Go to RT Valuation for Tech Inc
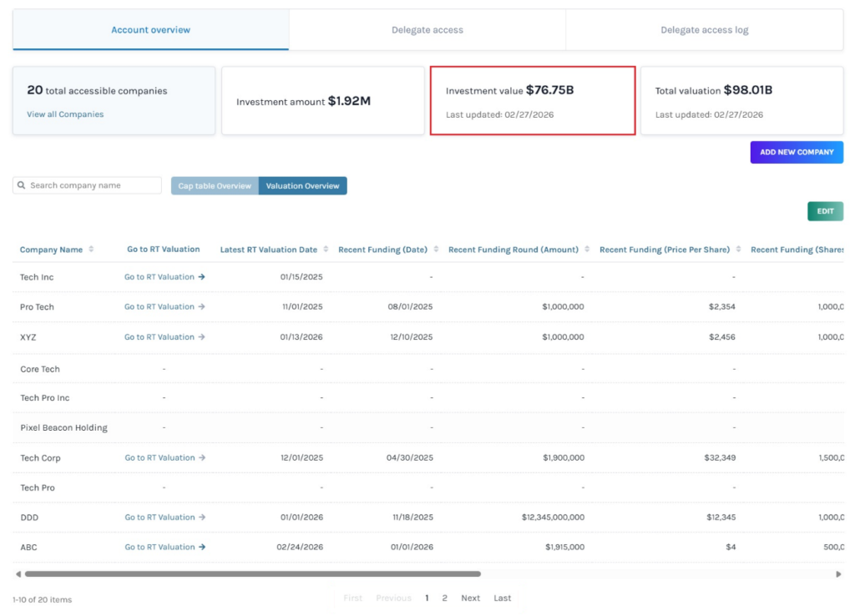855x616 pixels. 164,276
